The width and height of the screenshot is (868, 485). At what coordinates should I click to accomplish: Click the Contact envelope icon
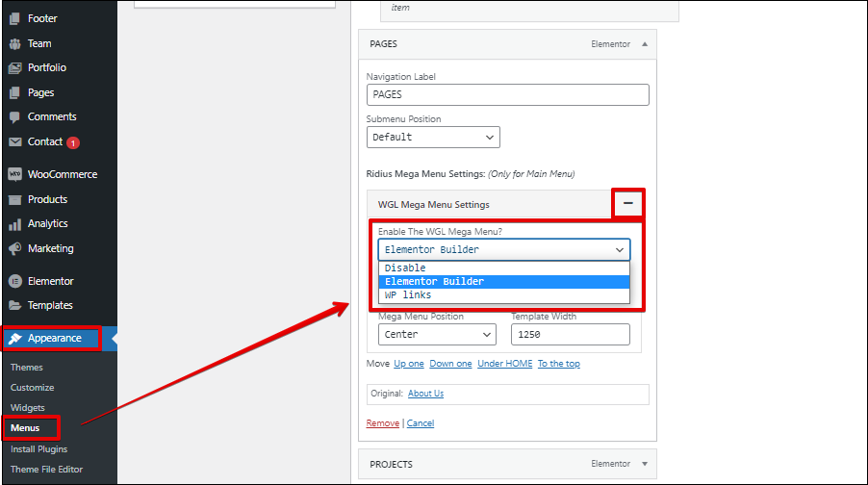15,142
